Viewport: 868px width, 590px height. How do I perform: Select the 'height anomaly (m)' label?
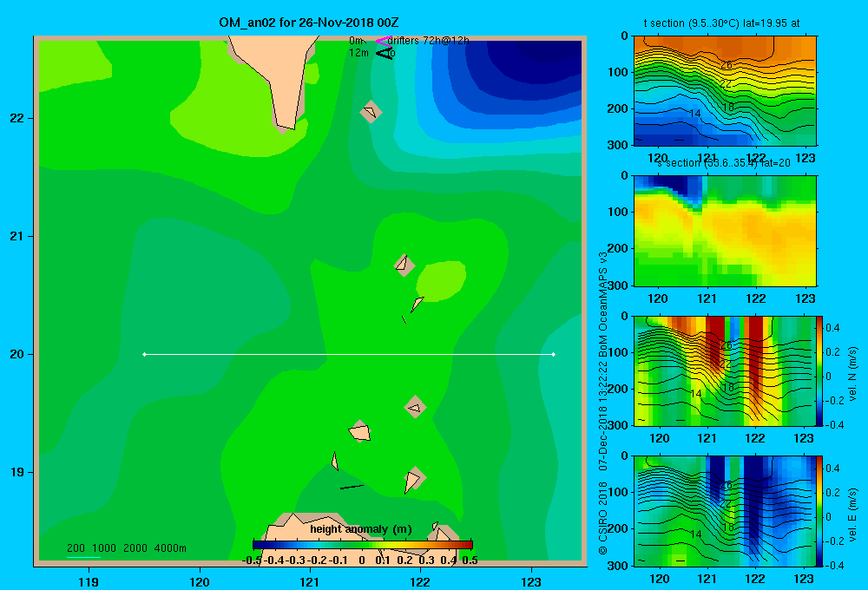360,529
